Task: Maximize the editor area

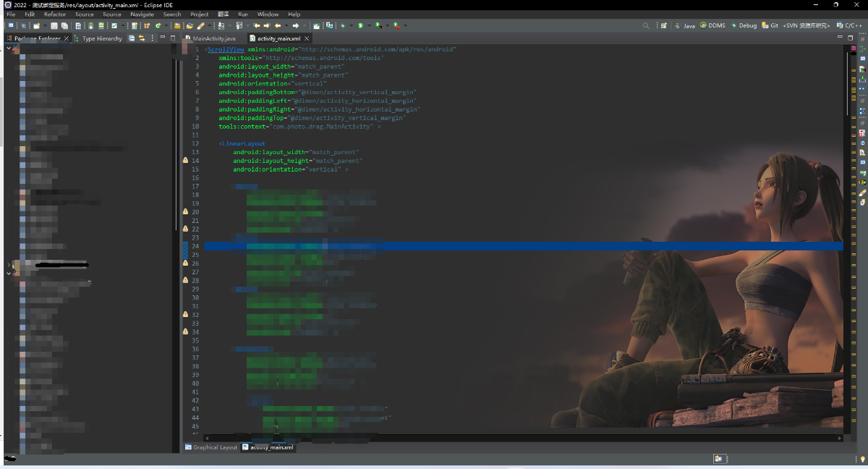Action: coord(850,37)
